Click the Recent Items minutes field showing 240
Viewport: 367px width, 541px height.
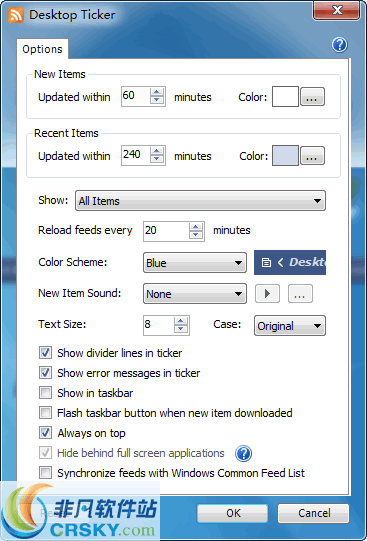136,155
